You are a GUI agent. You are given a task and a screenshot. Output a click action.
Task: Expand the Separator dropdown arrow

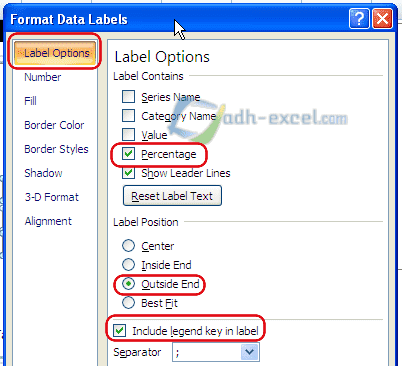(x=249, y=352)
